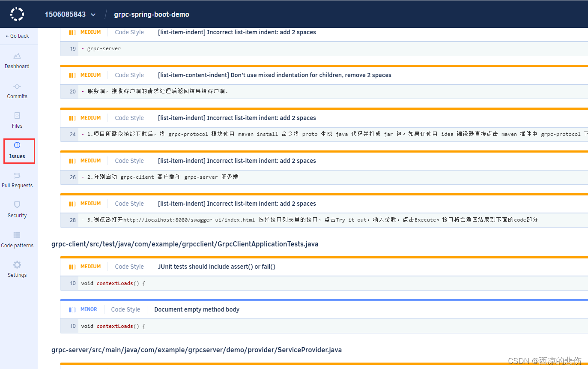Click MEDIUM label on list-item-content-indent issue

[x=91, y=75]
